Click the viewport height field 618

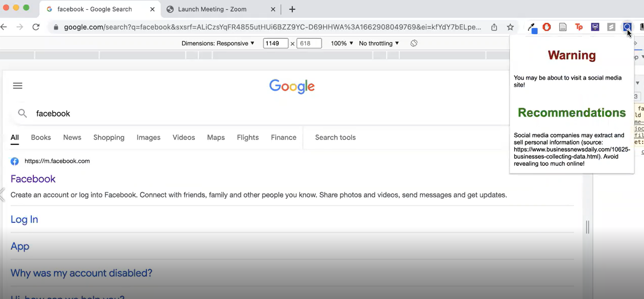click(309, 43)
